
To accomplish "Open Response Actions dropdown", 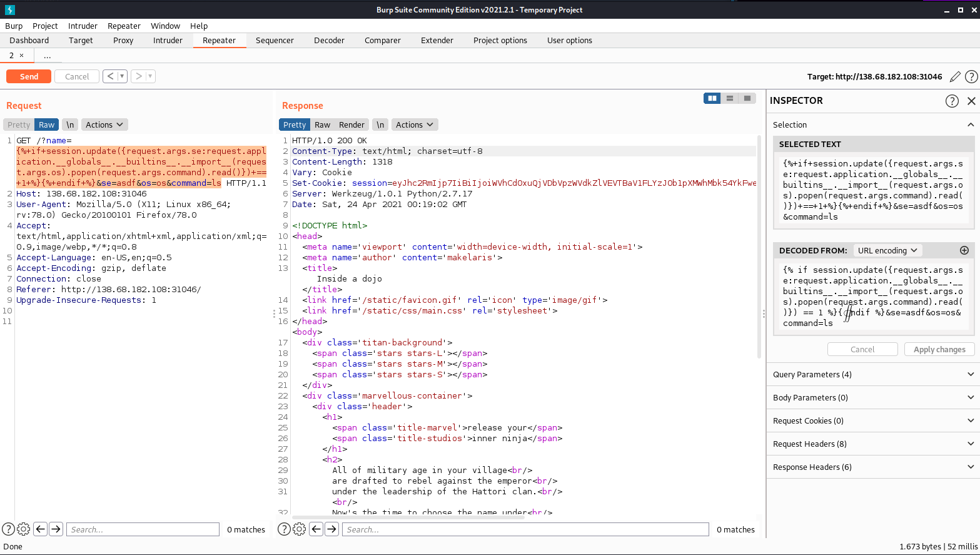I will click(x=415, y=125).
